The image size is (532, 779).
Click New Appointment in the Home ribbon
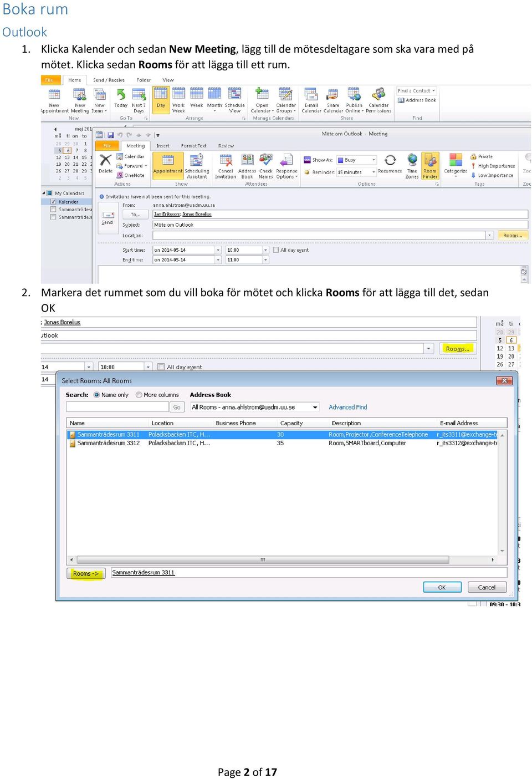coord(54,101)
